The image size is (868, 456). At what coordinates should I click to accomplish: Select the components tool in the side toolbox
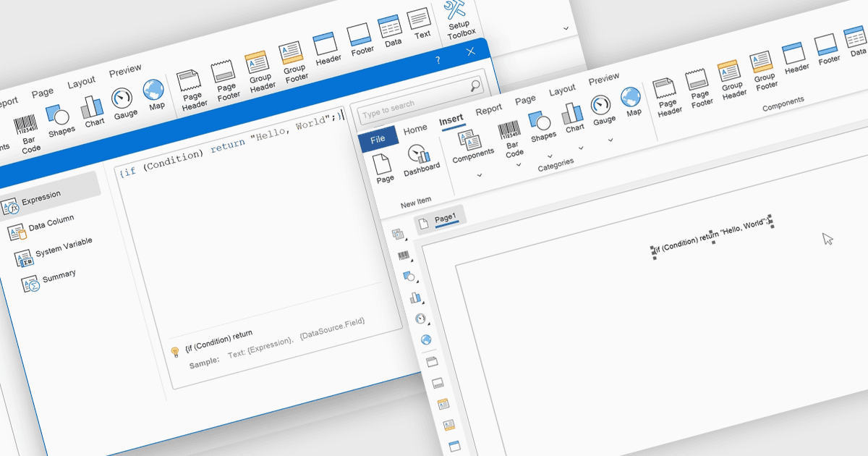(397, 234)
